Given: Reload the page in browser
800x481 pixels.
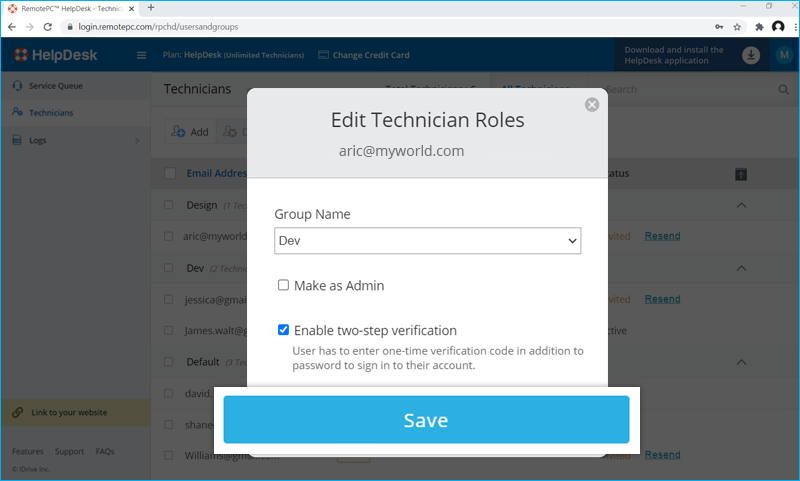Looking at the screenshot, I should pos(49,26).
